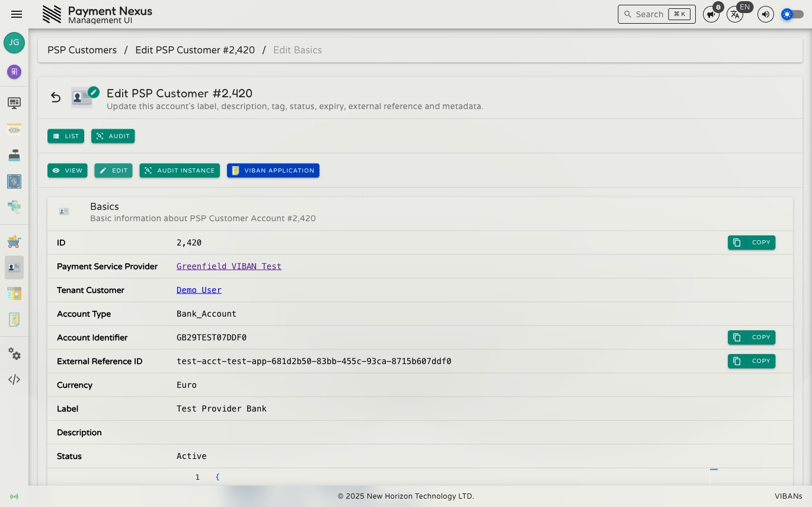The image size is (812, 507).
Task: Open VIBAN APPLICATION
Action: point(273,171)
